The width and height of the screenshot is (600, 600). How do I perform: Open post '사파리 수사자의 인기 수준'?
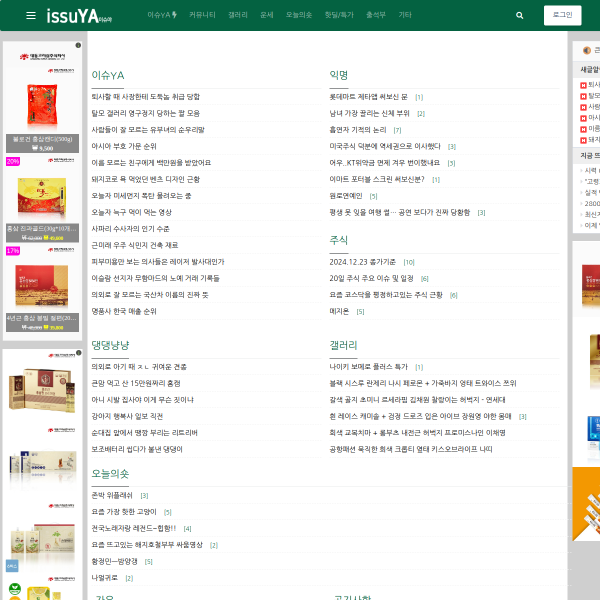tap(130, 229)
